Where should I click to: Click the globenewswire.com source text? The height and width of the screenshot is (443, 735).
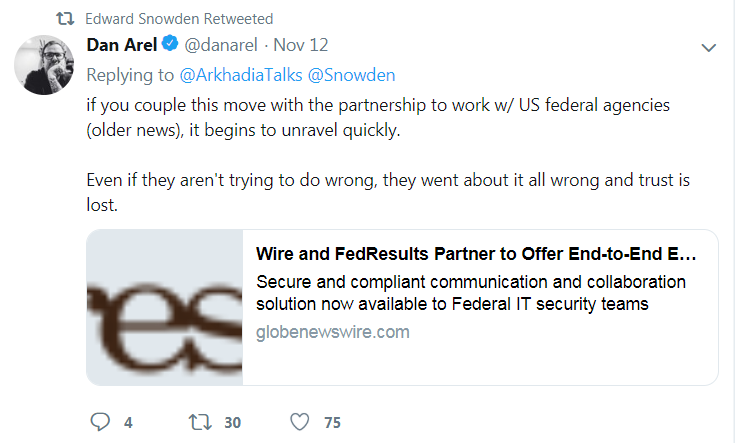tap(333, 332)
